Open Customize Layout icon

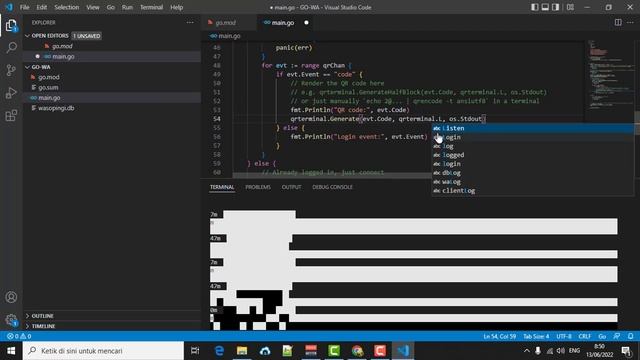tap(570, 7)
